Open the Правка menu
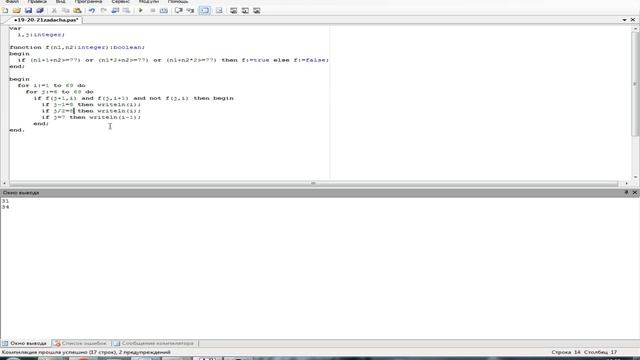The height and width of the screenshot is (360, 640). click(x=37, y=2)
